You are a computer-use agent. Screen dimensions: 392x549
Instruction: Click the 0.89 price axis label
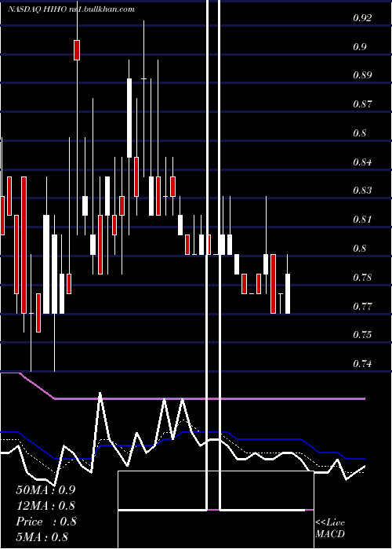(x=362, y=75)
